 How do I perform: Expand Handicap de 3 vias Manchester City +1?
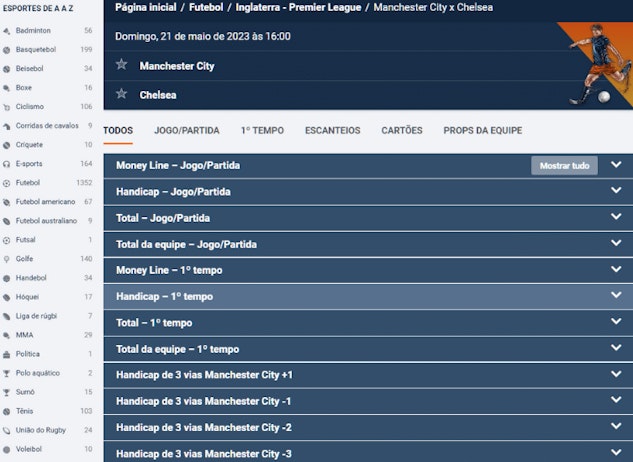pos(615,375)
